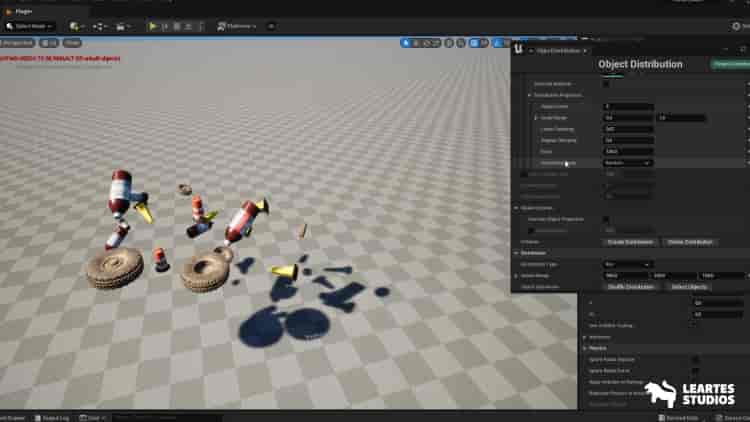Click the Unreal logo in Object Distribution panel
750x422 pixels.
(x=518, y=49)
